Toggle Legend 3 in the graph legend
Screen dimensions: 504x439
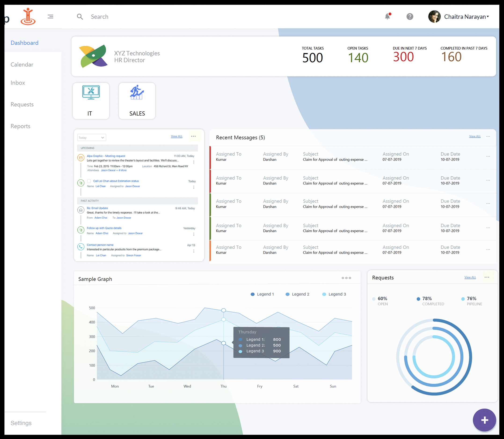pyautogui.click(x=334, y=294)
